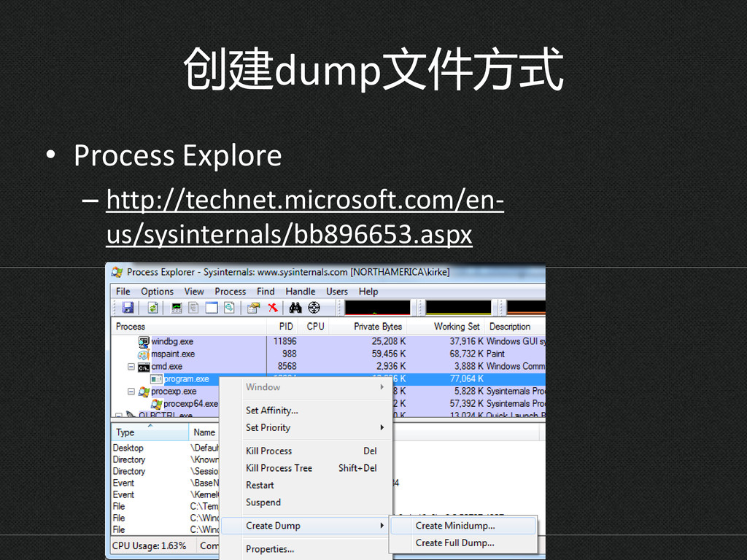Viewport: 747px width, 560px height.
Task: Toggle the lower pane window icon
Action: (212, 308)
